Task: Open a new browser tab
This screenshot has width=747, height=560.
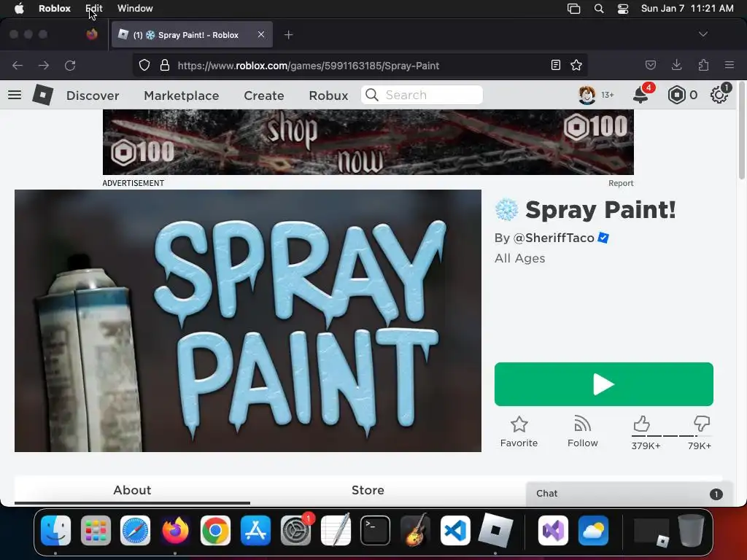Action: pos(288,35)
